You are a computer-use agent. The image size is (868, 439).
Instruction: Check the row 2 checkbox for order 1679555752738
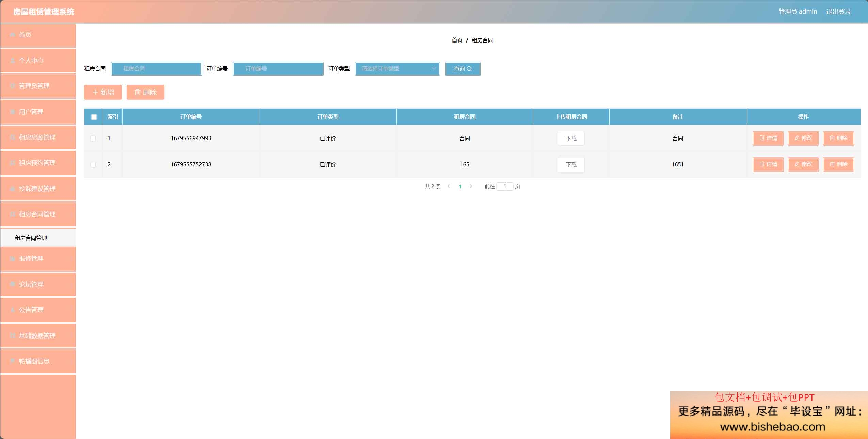click(x=93, y=165)
